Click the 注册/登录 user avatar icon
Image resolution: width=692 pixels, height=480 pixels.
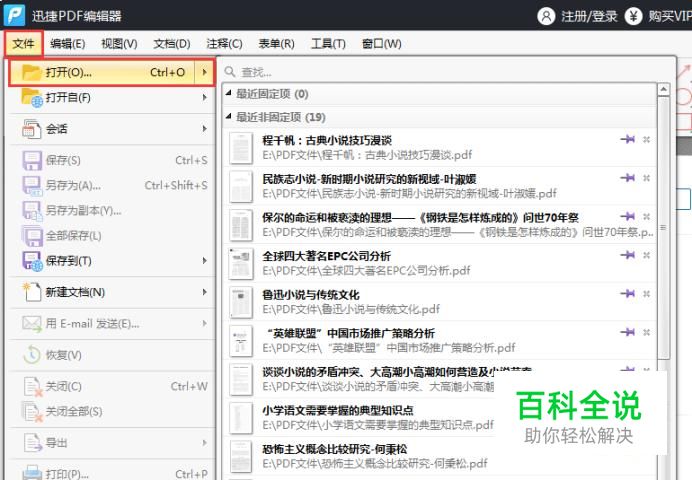point(546,16)
